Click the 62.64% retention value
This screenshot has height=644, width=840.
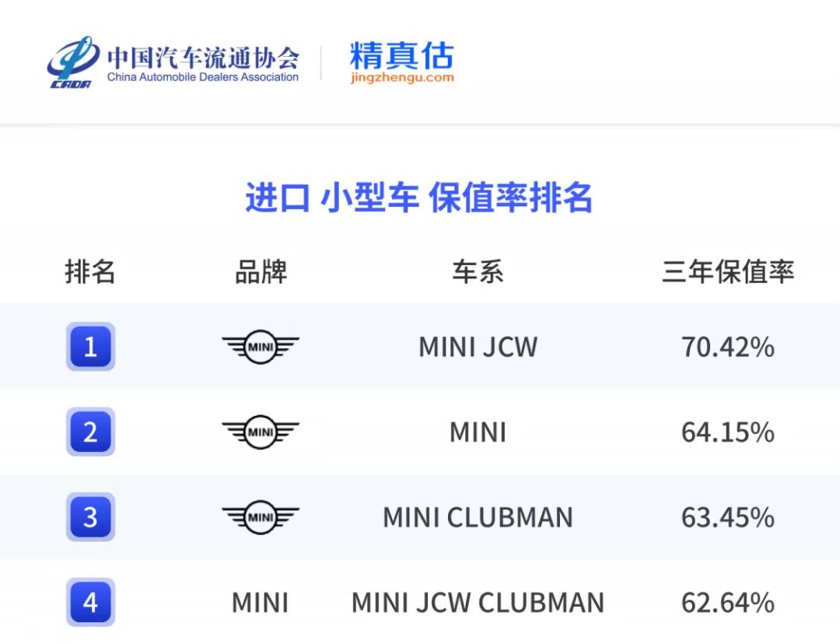(x=728, y=603)
